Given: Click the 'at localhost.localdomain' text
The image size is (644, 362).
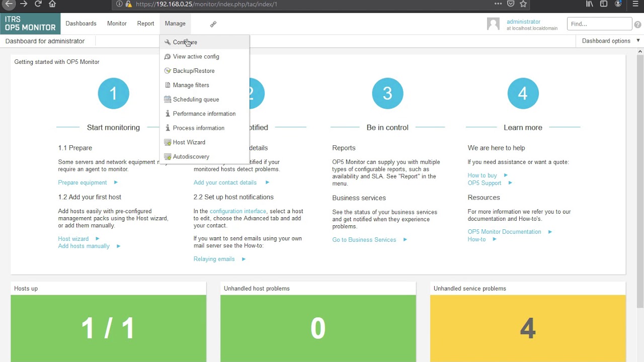Looking at the screenshot, I should 532,29.
